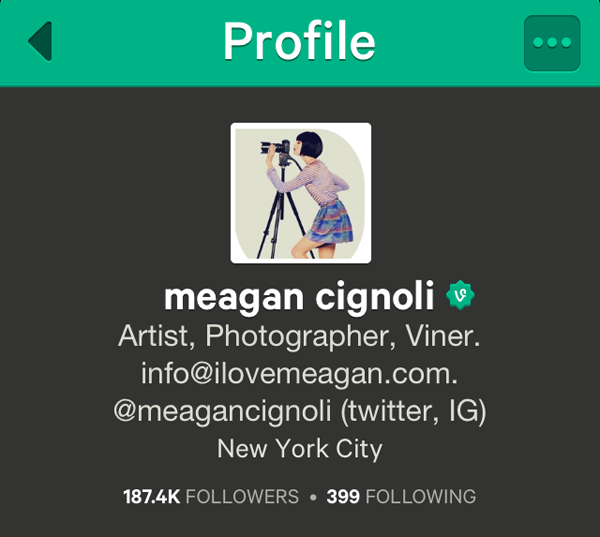Image resolution: width=600 pixels, height=537 pixels.
Task: Click the Artist, Photographer, Viner bio line
Action: [x=299, y=336]
